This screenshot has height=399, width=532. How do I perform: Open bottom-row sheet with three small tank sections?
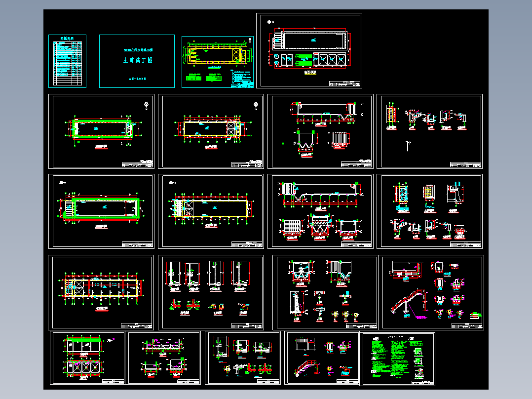(x=163, y=358)
